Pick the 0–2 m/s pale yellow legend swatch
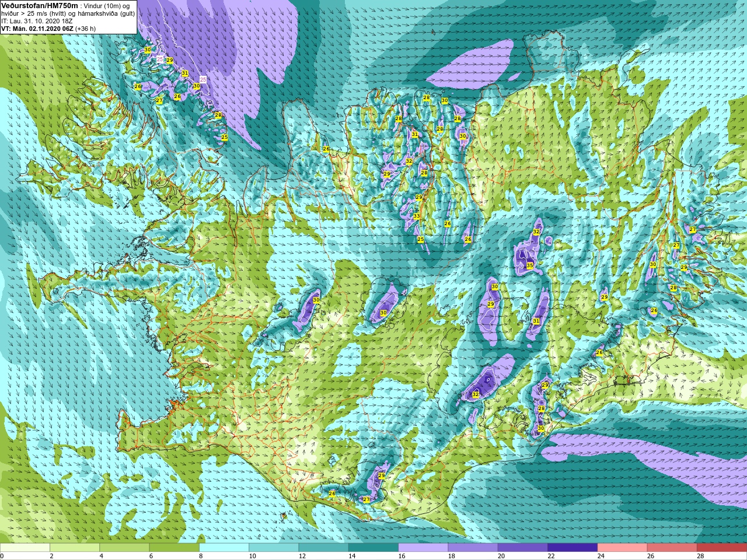 (25, 548)
